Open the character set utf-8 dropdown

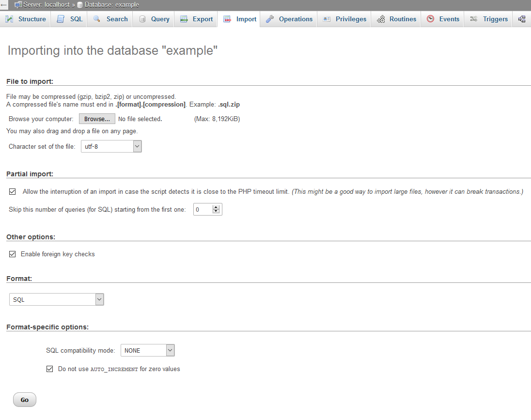pos(111,146)
